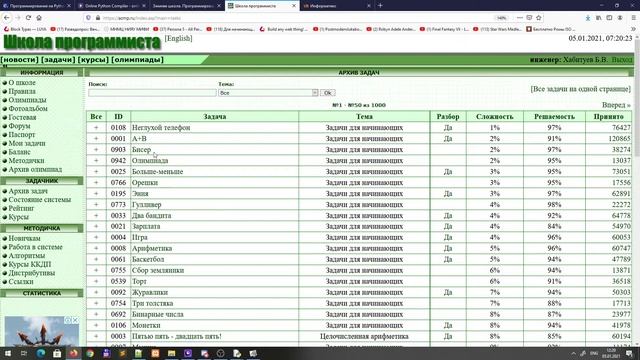Open Курсы ККДП in the sidebar

pos(30,264)
